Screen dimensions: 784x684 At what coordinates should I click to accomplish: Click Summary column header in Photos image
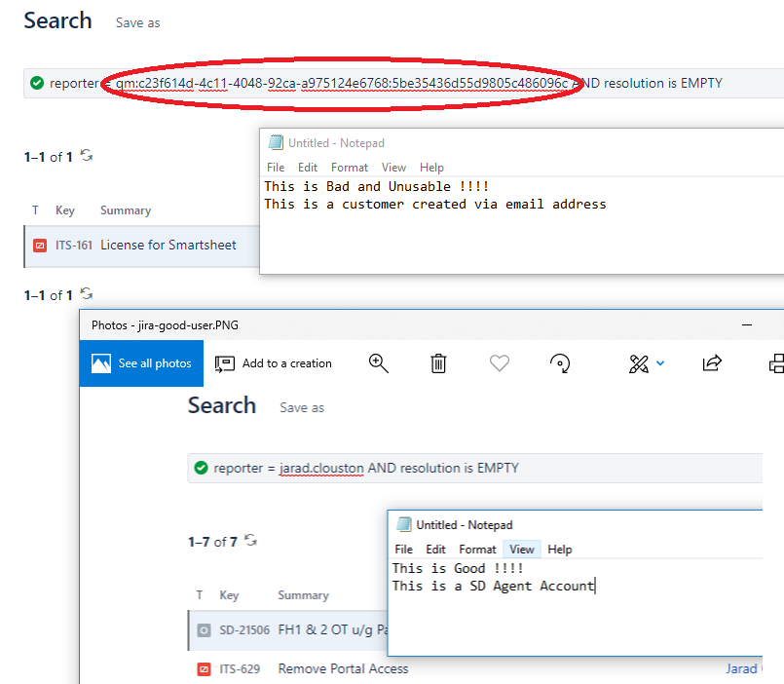click(x=304, y=595)
